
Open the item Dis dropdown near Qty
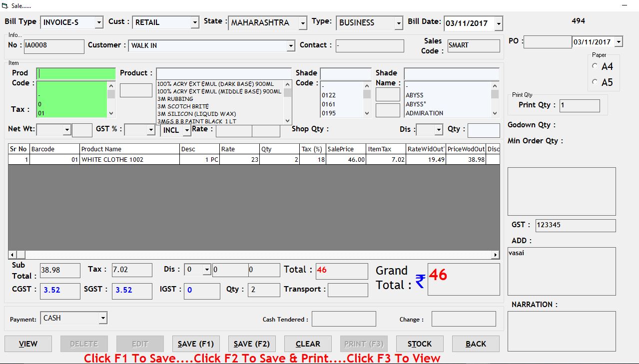click(439, 130)
